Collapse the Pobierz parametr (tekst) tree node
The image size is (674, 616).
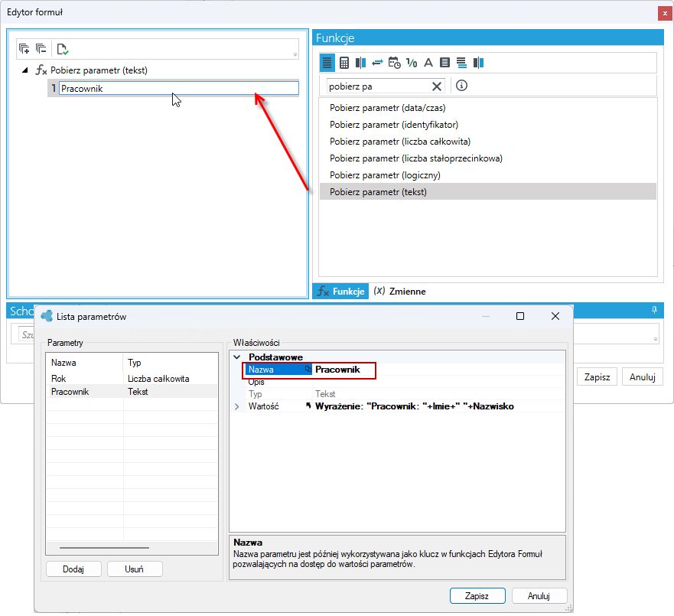click(25, 70)
